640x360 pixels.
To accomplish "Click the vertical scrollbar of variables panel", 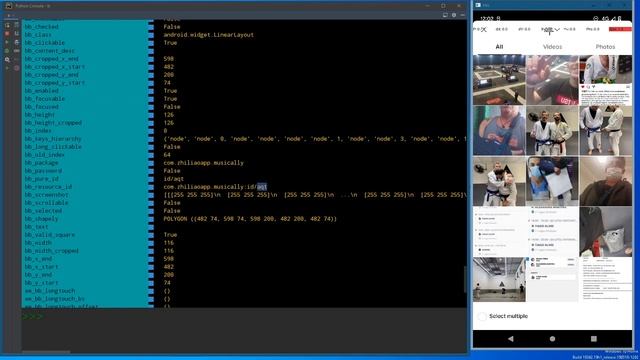I will pyautogui.click(x=465, y=279).
